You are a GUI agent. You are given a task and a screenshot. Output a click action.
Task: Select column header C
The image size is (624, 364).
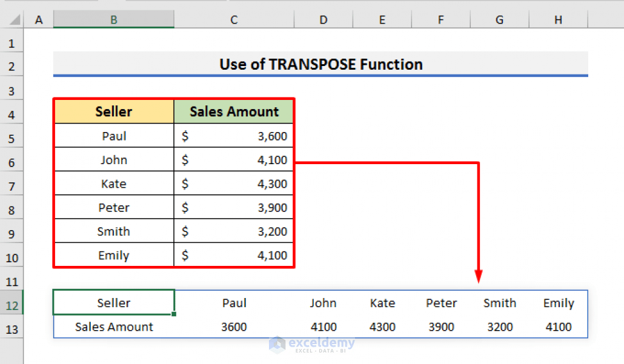[x=233, y=19]
